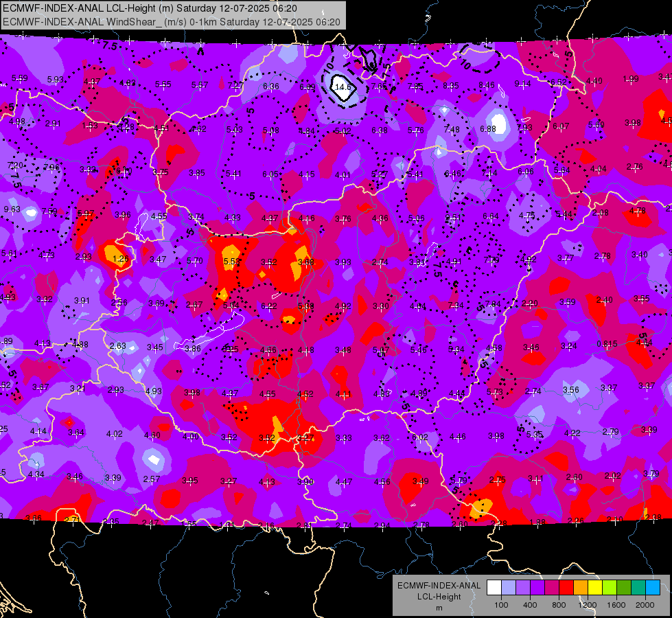
Task: Click the 14.6 wind shear maximum value
Action: (x=343, y=87)
